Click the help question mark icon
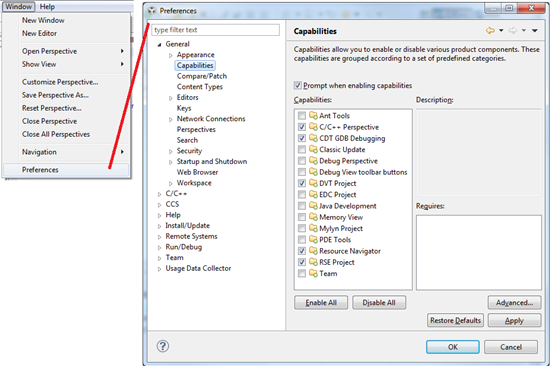This screenshot has height=366, width=550. tap(162, 346)
